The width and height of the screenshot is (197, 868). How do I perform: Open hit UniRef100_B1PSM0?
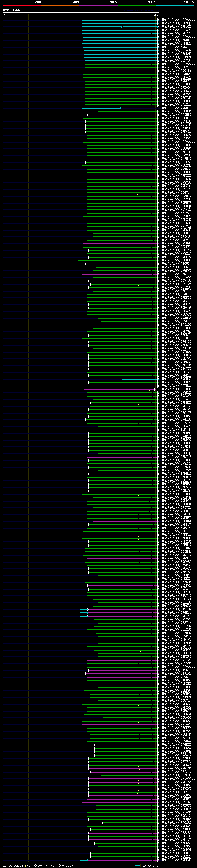pyautogui.click(x=177, y=430)
